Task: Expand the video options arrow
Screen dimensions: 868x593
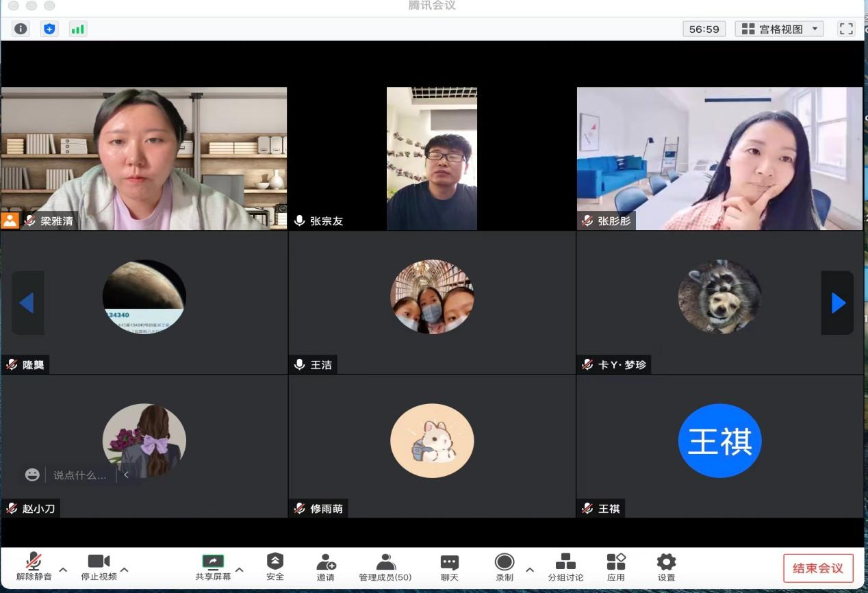Action: click(125, 570)
